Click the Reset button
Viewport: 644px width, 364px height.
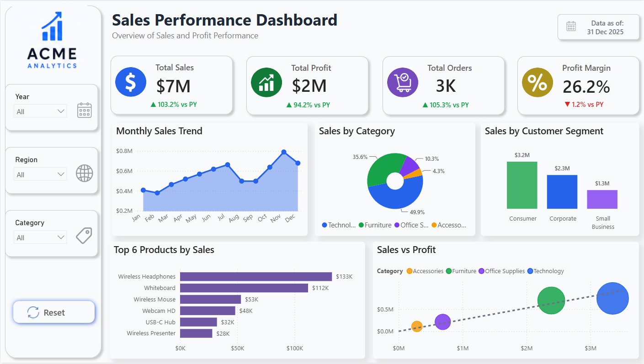tap(54, 312)
